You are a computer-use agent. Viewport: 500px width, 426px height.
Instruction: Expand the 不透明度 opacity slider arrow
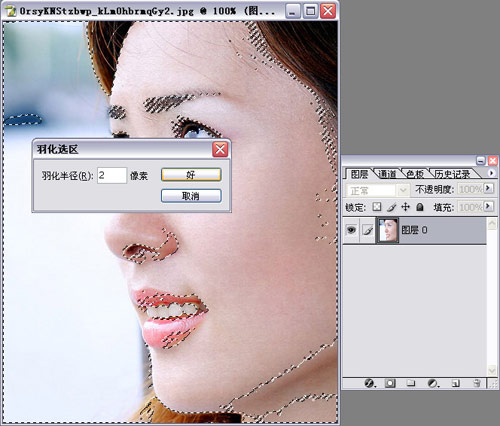488,189
